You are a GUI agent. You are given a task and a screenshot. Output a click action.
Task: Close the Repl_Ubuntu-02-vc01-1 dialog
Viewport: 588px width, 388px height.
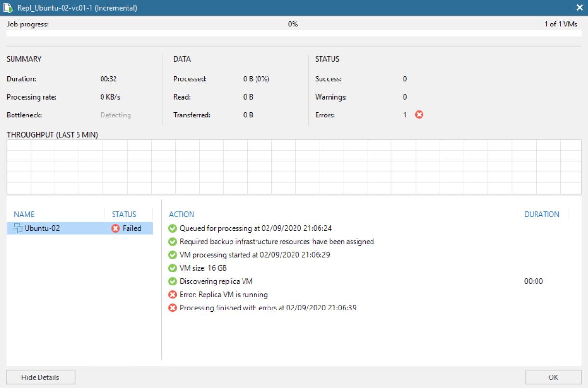tap(579, 8)
